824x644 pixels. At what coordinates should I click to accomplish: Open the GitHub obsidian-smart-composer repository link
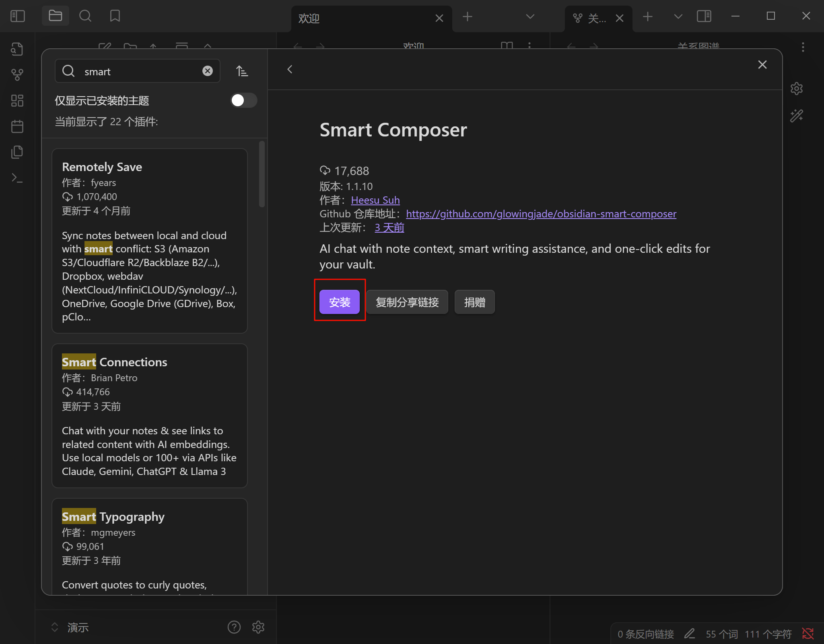[x=541, y=214]
